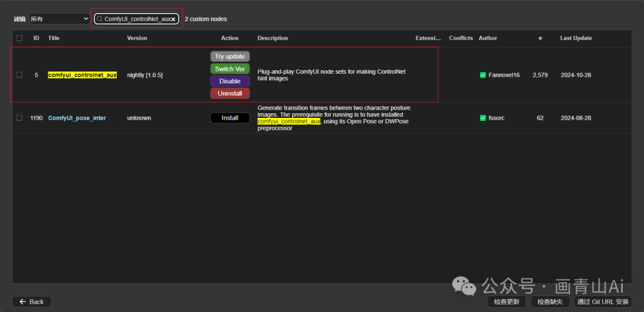Click the green verified icon beside Fannovel16
The width and height of the screenshot is (644, 312).
[483, 75]
